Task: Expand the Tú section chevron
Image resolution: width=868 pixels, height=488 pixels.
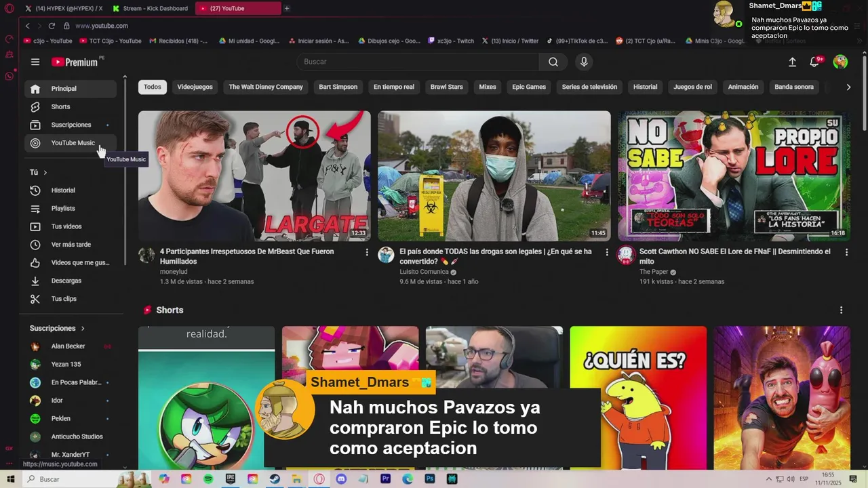Action: (x=45, y=172)
